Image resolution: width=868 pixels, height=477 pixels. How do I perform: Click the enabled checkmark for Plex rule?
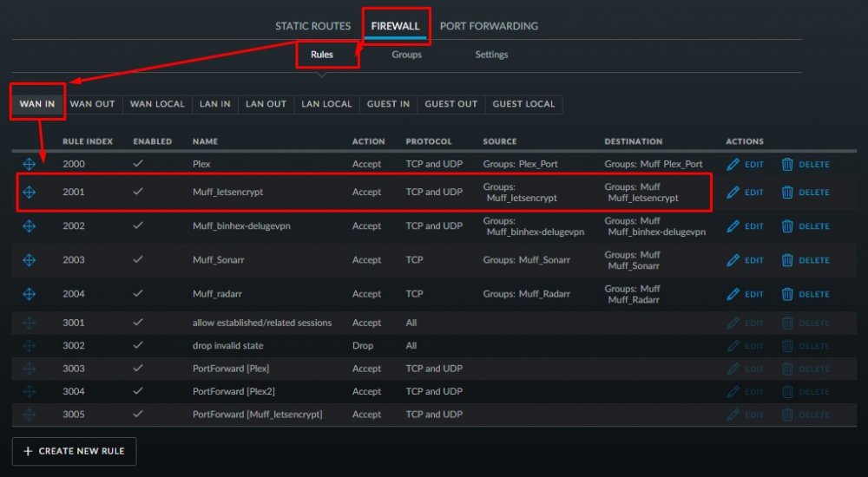[x=138, y=163]
